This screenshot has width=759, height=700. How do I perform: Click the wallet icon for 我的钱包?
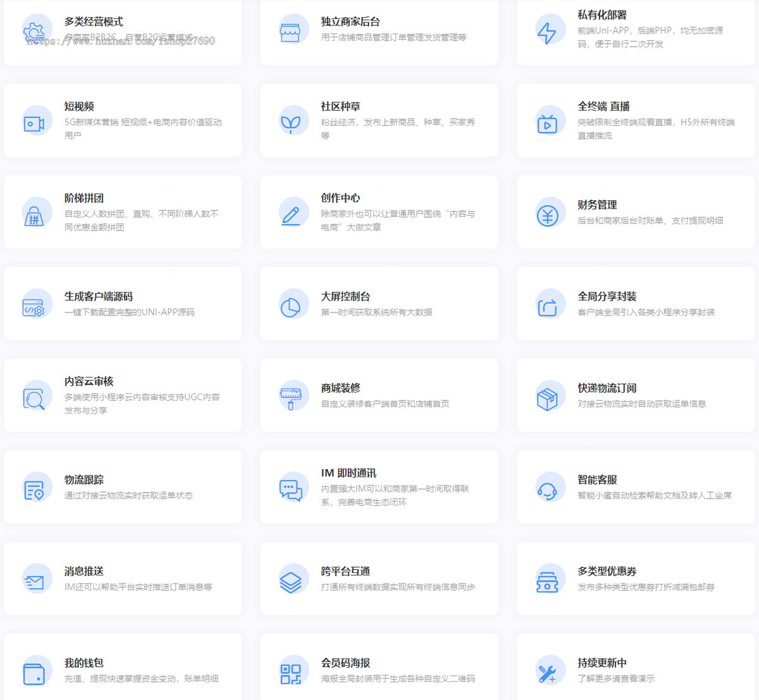pos(34,673)
